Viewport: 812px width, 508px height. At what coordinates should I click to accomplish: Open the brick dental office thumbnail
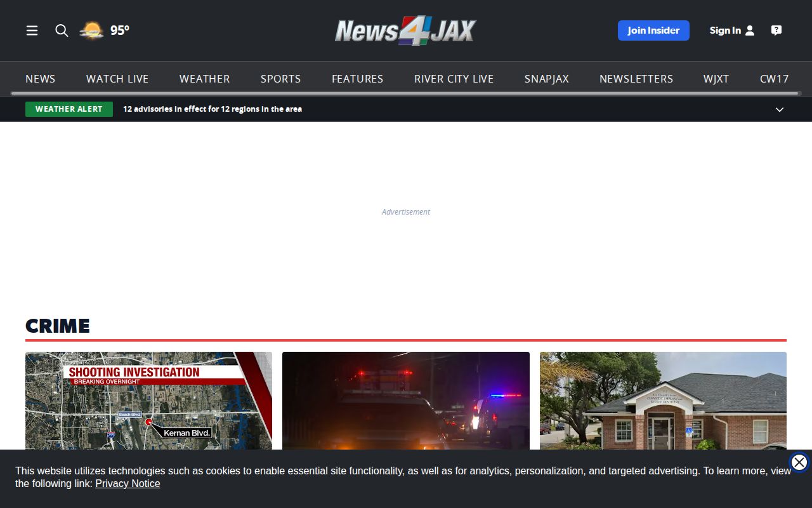pyautogui.click(x=663, y=401)
